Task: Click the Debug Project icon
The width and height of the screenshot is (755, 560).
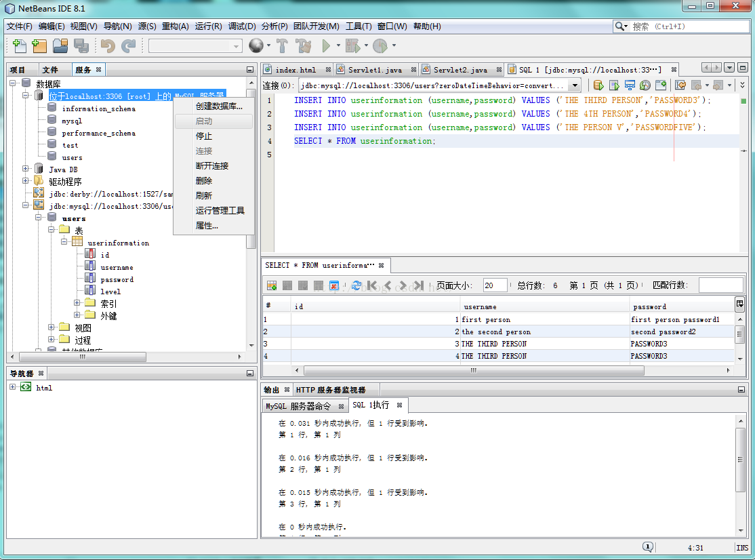Action: click(x=353, y=45)
